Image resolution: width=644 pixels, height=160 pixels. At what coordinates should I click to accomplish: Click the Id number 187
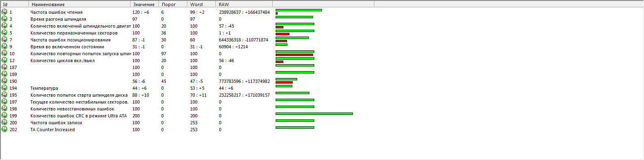[13, 67]
